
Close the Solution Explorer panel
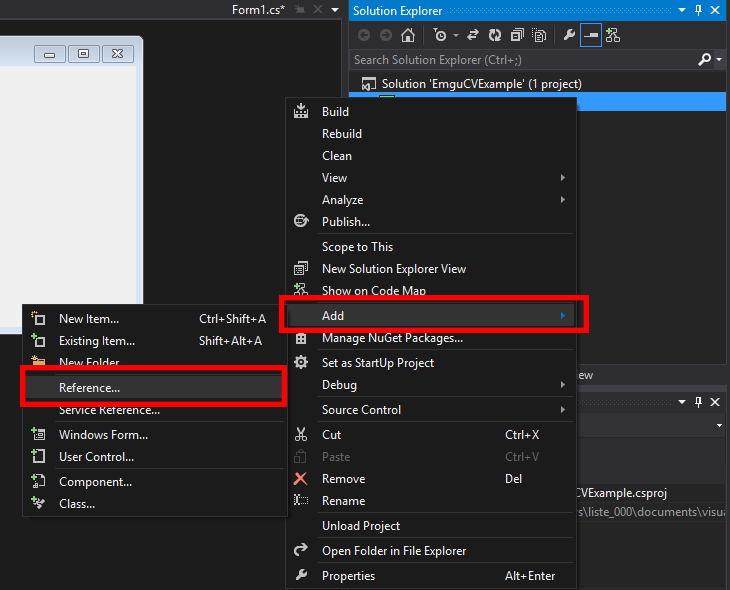(715, 10)
